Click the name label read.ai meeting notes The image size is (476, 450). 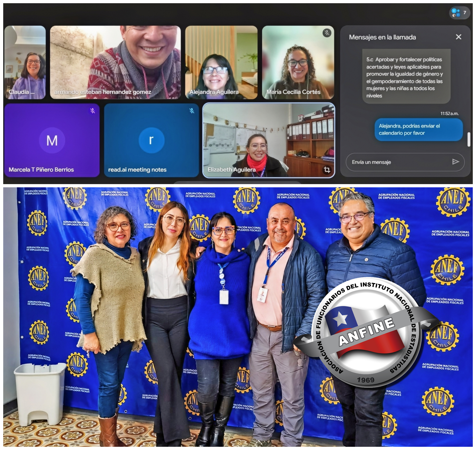(x=137, y=170)
